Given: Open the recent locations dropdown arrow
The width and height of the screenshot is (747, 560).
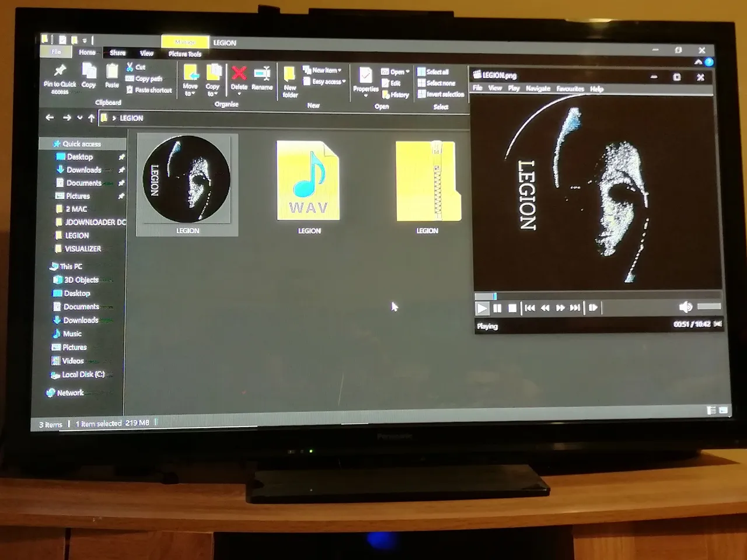Looking at the screenshot, I should [80, 118].
